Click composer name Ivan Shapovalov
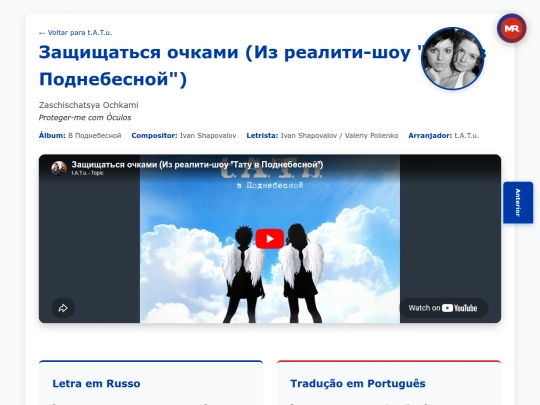540x405 pixels. pos(208,136)
